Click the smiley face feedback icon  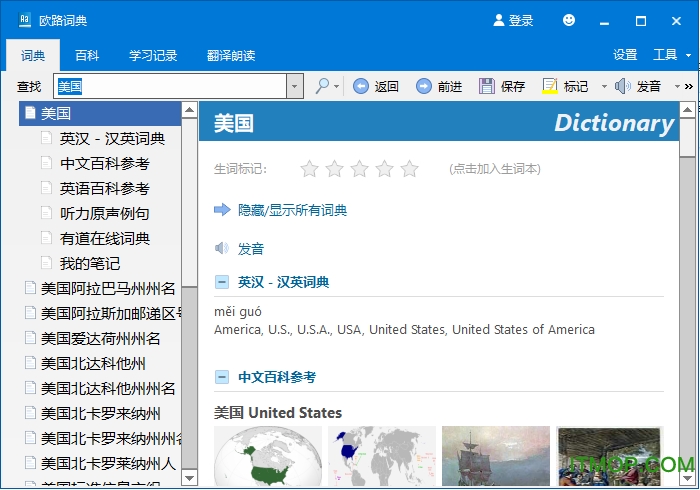click(x=569, y=20)
